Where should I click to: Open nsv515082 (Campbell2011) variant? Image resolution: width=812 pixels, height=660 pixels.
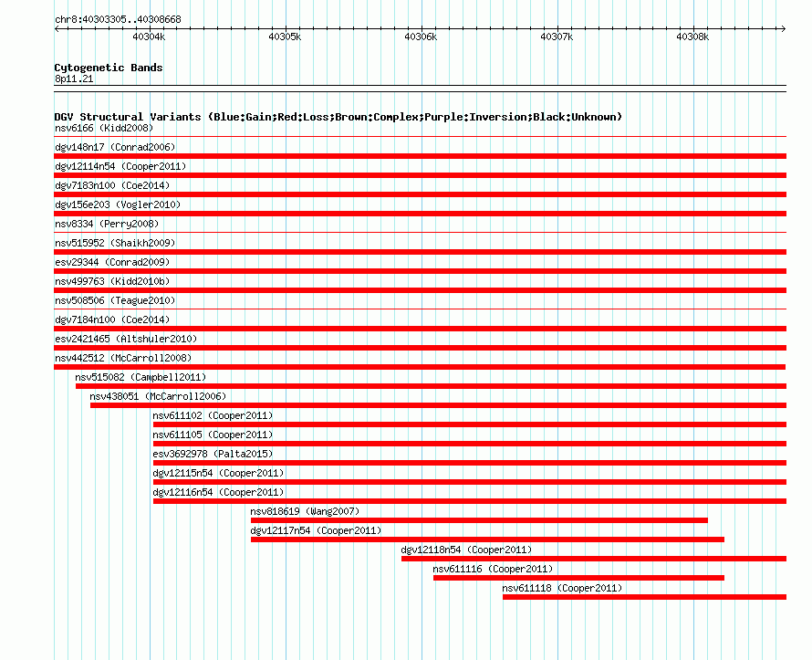(141, 377)
